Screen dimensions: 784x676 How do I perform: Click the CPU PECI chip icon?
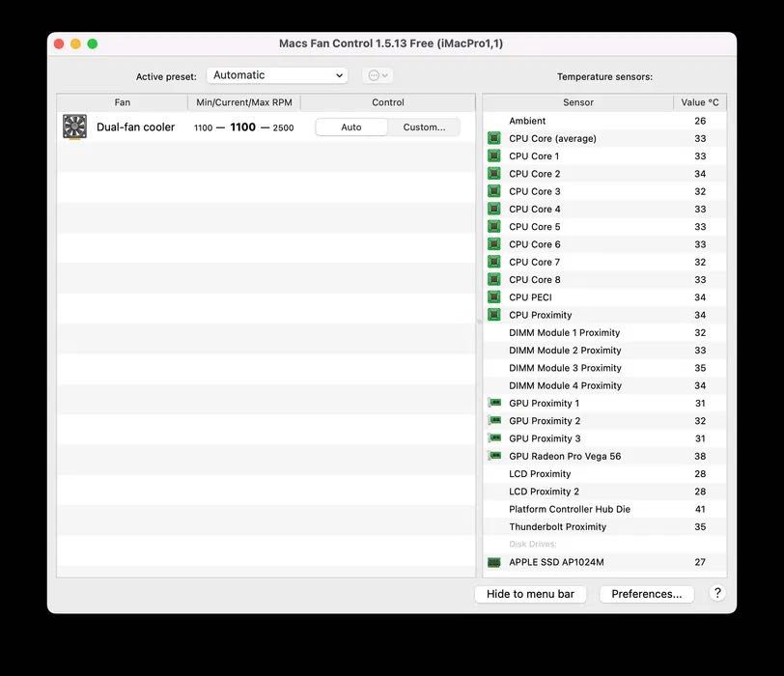[494, 297]
